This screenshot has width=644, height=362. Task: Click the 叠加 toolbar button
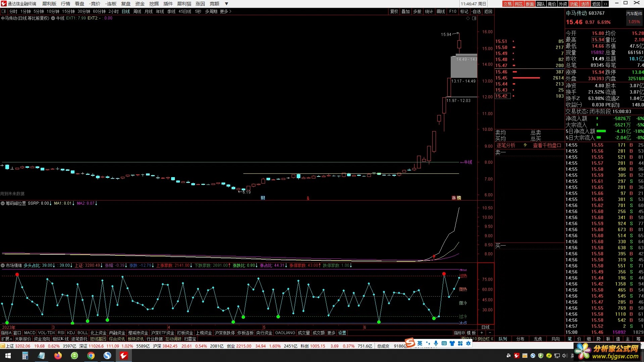(406, 11)
